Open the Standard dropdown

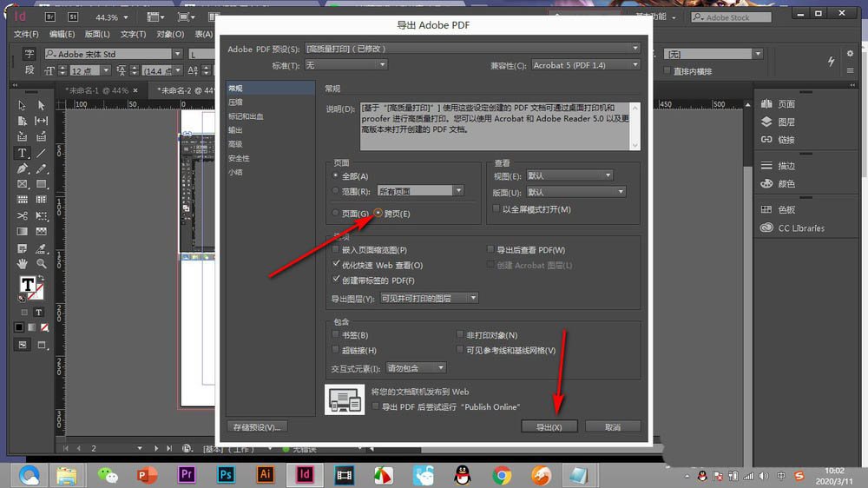pos(345,65)
